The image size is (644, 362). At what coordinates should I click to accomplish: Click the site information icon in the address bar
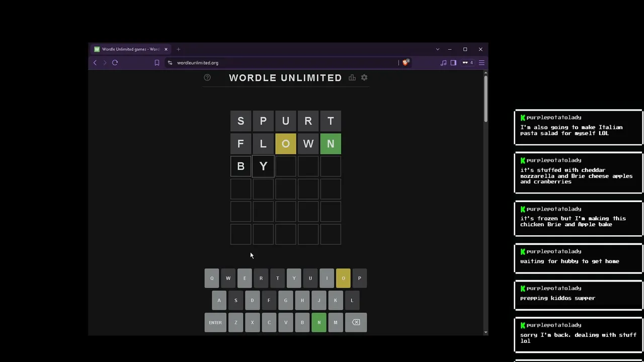tap(170, 63)
